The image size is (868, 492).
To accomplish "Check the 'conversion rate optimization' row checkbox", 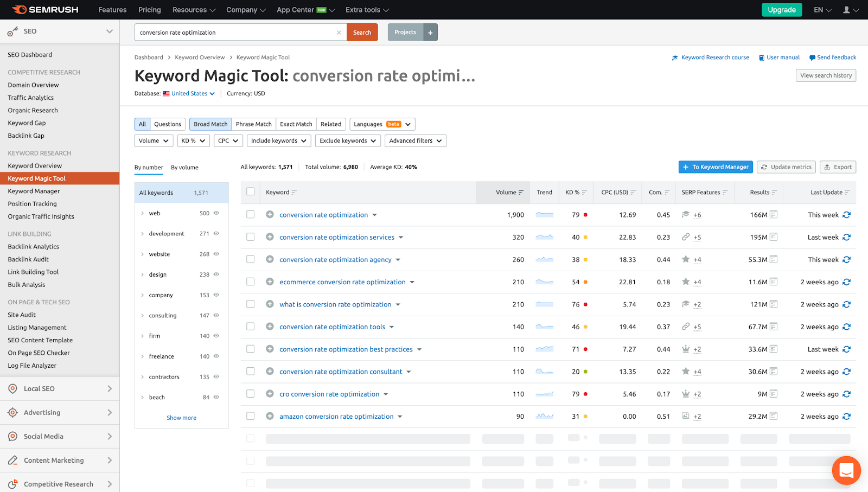I will (x=250, y=214).
